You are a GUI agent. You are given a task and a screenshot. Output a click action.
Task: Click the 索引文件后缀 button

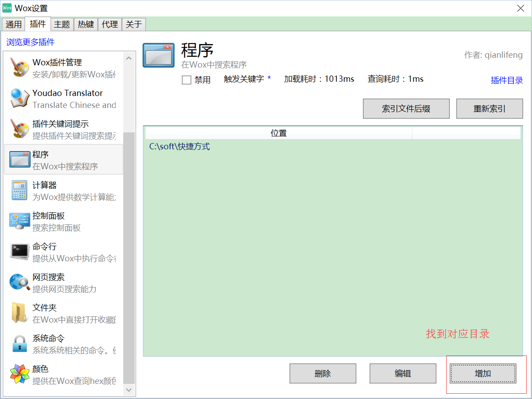pyautogui.click(x=406, y=108)
